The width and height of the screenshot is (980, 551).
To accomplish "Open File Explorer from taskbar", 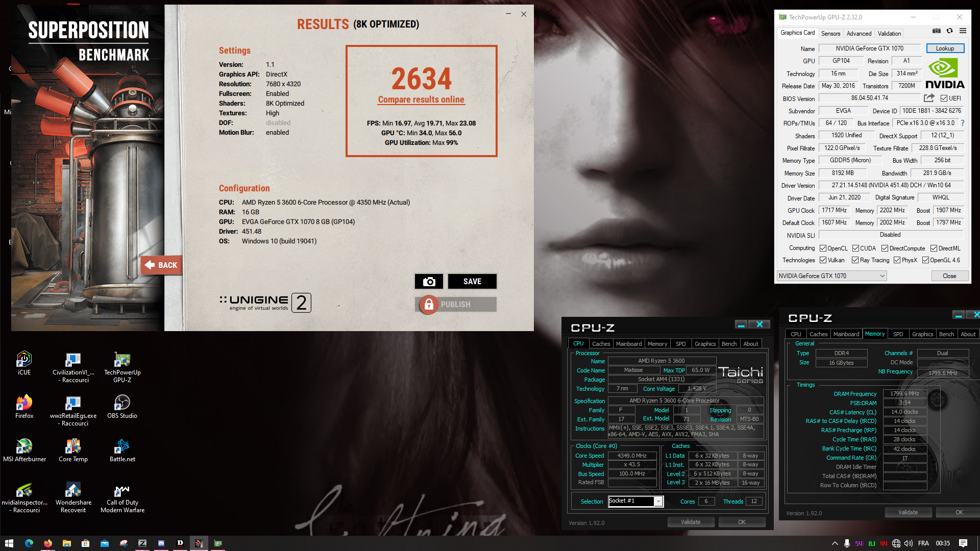I will pos(66,543).
